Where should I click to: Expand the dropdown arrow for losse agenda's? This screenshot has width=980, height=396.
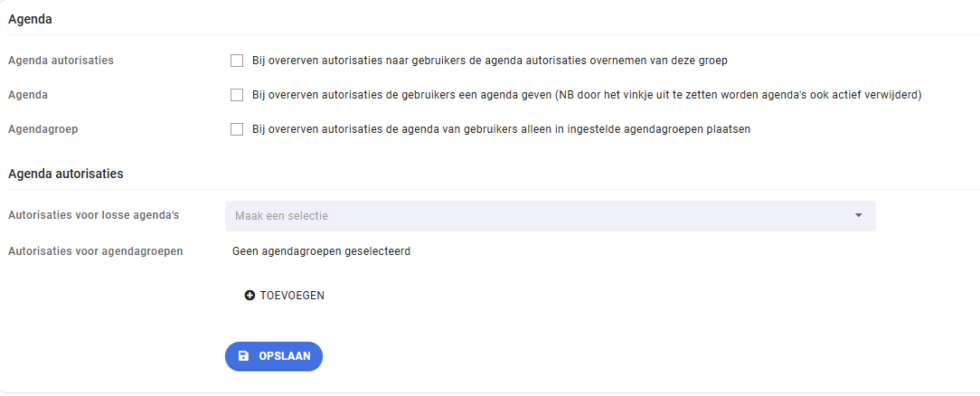858,215
